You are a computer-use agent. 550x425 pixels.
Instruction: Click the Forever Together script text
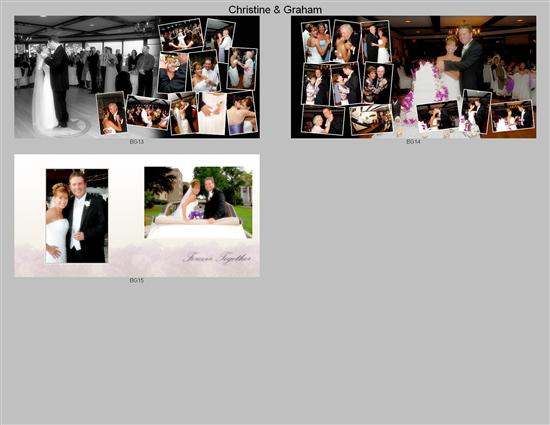point(217,258)
